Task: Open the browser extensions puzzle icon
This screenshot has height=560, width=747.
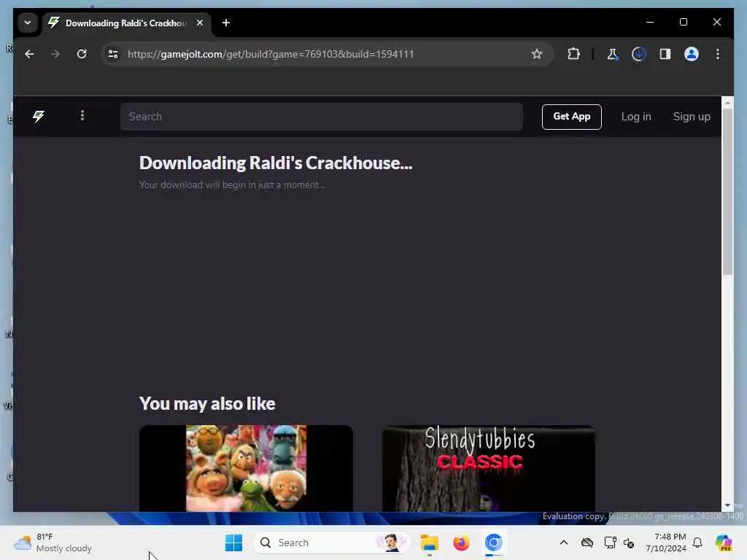Action: point(573,54)
